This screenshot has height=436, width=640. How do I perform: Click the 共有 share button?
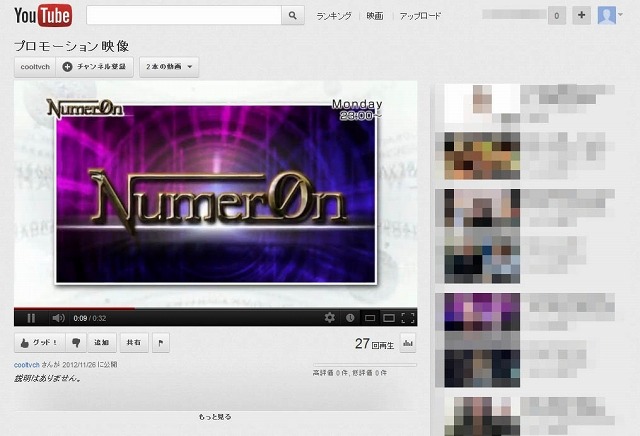(x=133, y=343)
